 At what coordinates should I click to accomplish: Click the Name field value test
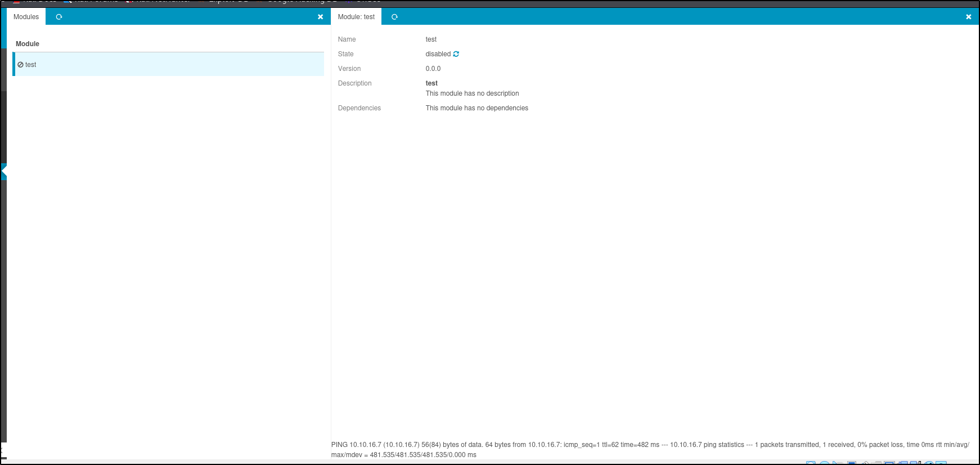(x=431, y=39)
